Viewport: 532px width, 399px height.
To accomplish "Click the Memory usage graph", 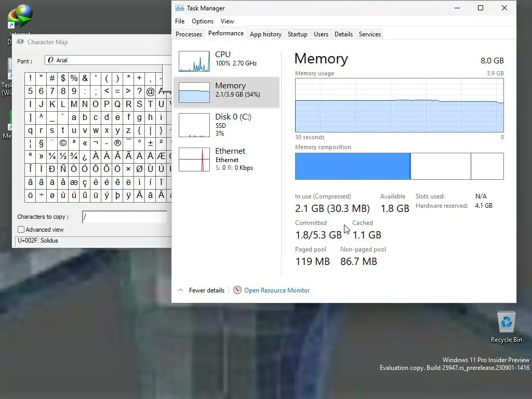I will coord(400,105).
